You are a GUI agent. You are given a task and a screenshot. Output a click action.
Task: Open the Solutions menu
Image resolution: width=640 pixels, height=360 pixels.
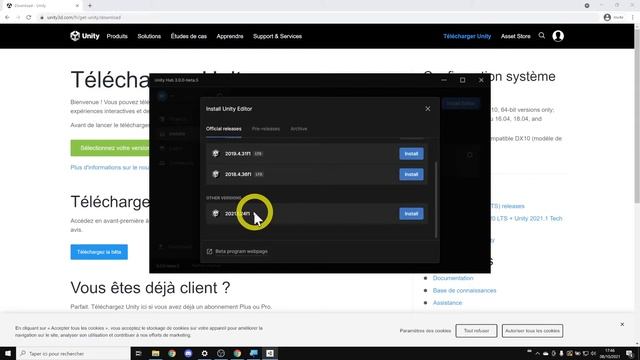tap(149, 36)
